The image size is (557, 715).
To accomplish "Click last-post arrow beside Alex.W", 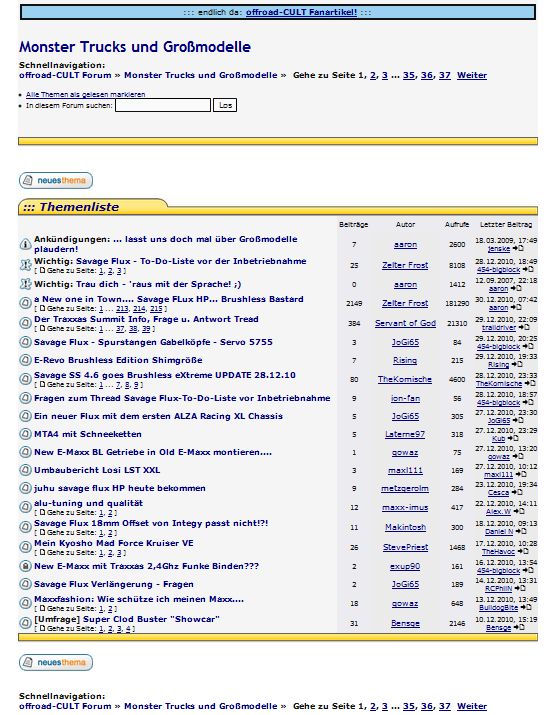I will point(519,511).
